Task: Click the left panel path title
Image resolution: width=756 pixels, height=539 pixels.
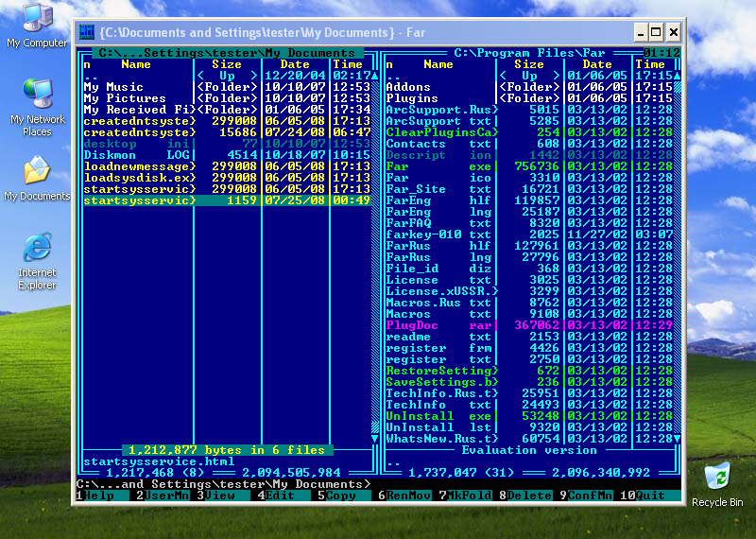Action: tap(227, 53)
